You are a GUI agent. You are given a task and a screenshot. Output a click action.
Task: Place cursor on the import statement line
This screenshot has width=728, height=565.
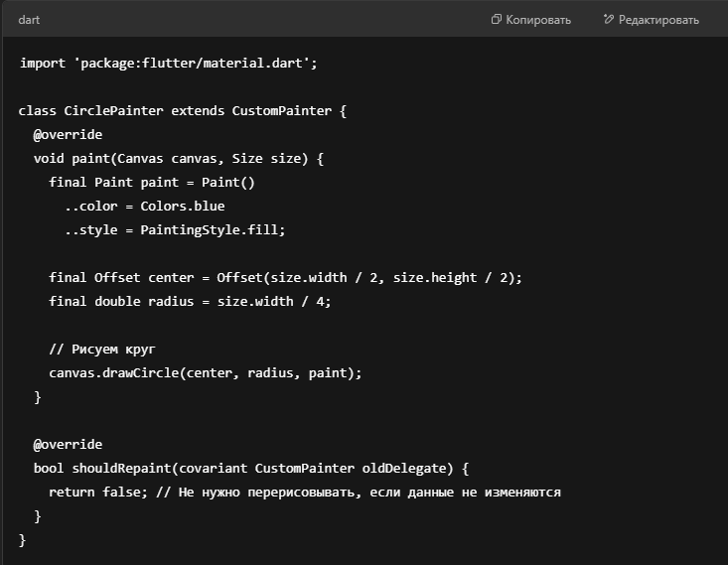tap(168, 63)
